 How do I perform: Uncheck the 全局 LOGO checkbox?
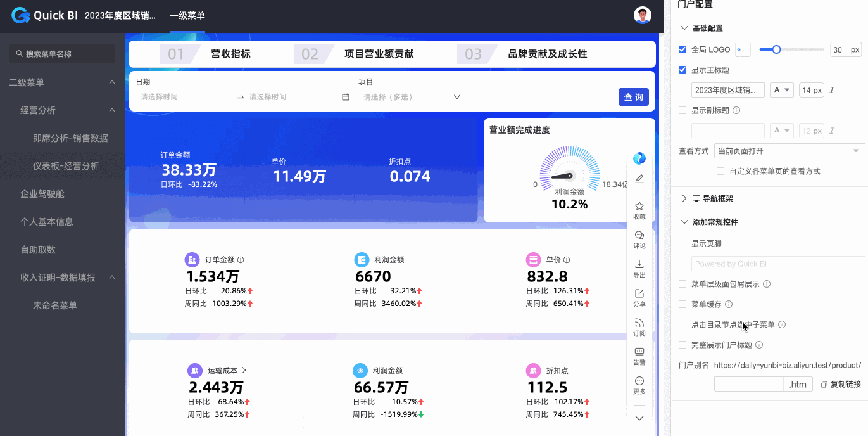[682, 49]
